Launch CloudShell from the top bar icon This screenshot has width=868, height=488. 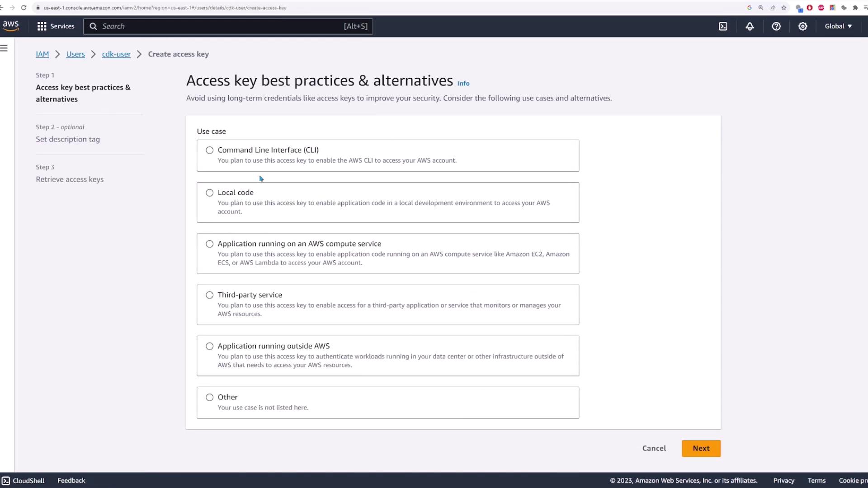(723, 26)
